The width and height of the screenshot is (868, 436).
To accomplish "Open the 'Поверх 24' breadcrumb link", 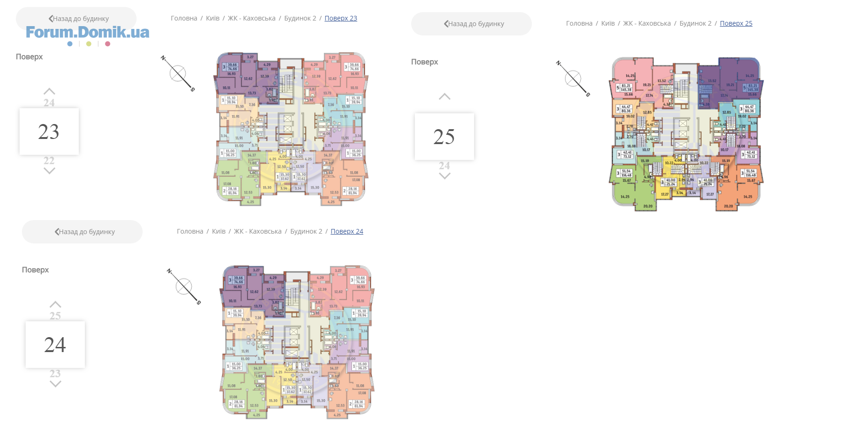I will [347, 231].
